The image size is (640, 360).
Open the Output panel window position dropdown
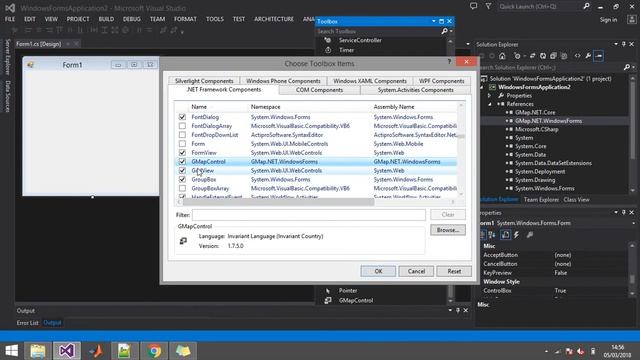[x=450, y=310]
